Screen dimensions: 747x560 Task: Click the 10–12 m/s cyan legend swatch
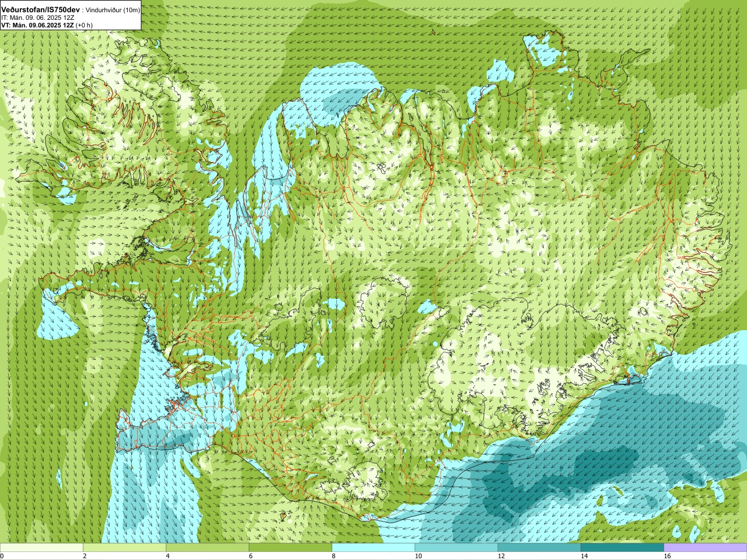(456, 548)
